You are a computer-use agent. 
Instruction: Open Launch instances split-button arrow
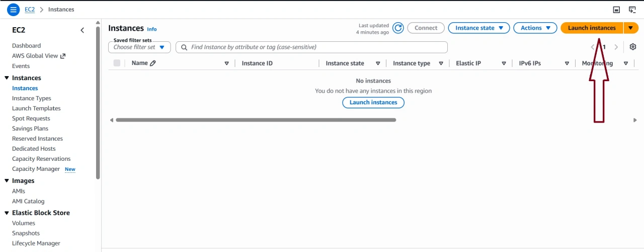point(631,28)
